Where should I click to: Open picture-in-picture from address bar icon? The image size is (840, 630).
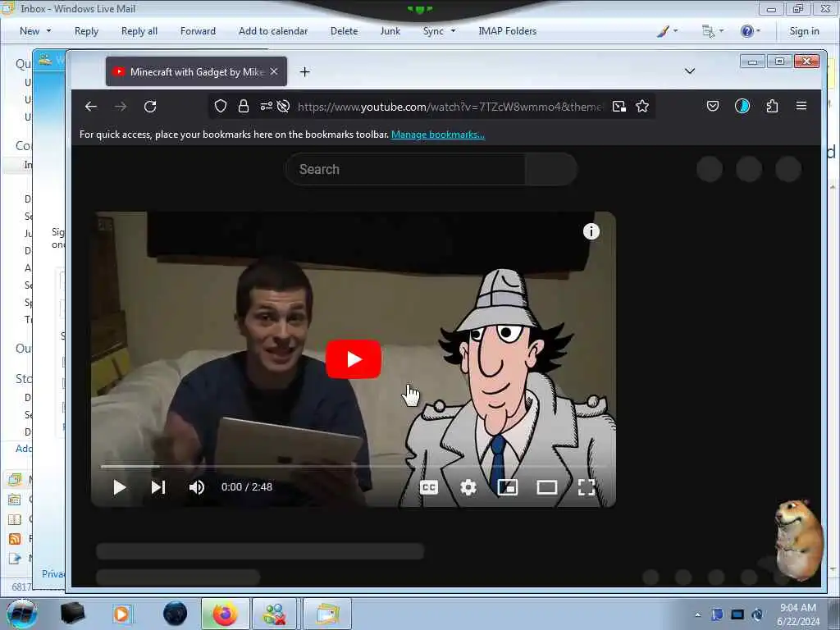tap(619, 106)
